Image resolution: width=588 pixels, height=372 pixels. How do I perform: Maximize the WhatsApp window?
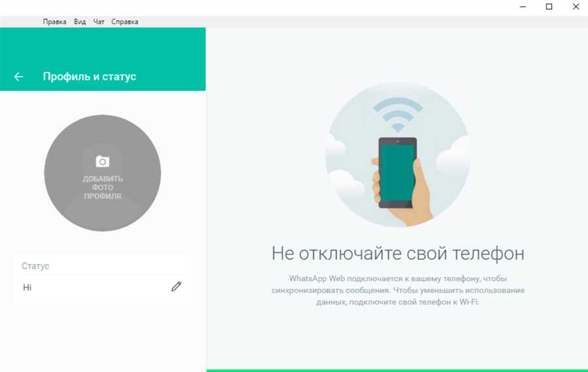point(549,7)
